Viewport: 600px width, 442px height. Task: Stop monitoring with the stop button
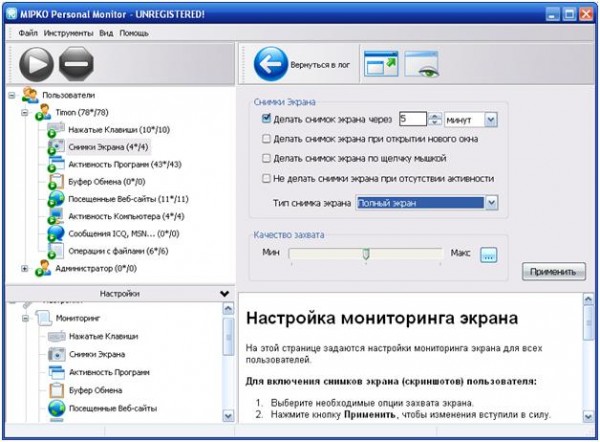(x=76, y=64)
